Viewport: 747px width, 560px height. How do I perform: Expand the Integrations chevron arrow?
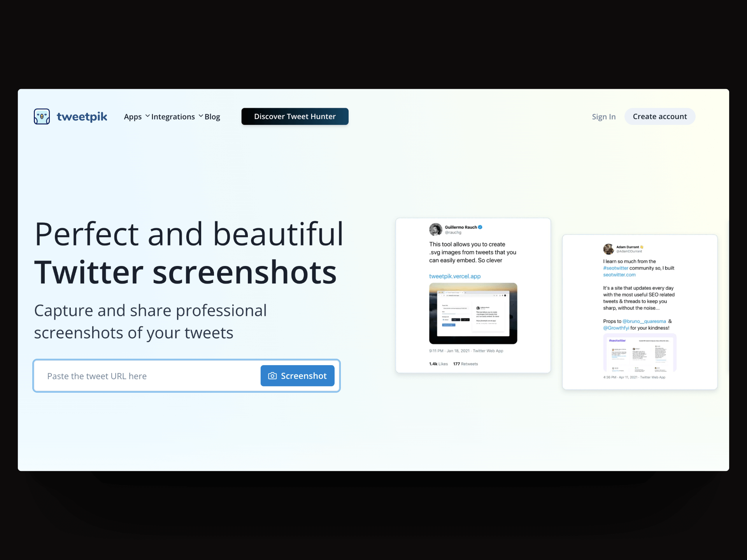point(201,116)
